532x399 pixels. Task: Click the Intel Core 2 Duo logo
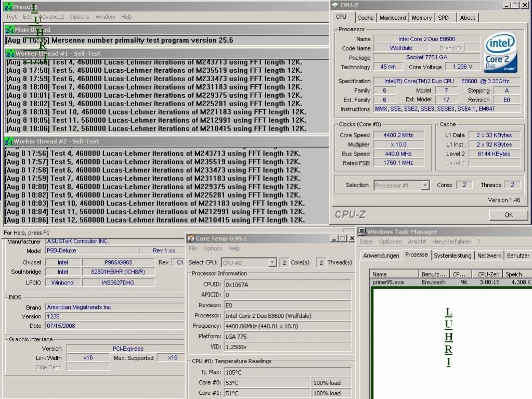[500, 52]
